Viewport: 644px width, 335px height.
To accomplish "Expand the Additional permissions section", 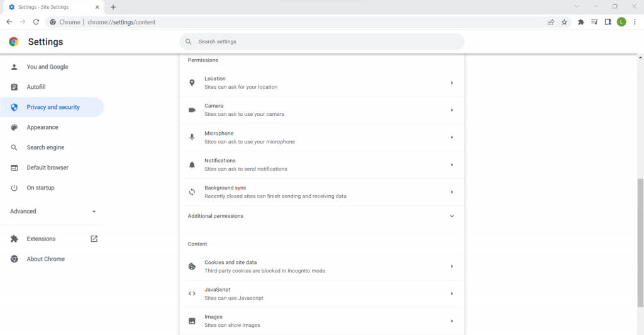I will click(x=452, y=216).
